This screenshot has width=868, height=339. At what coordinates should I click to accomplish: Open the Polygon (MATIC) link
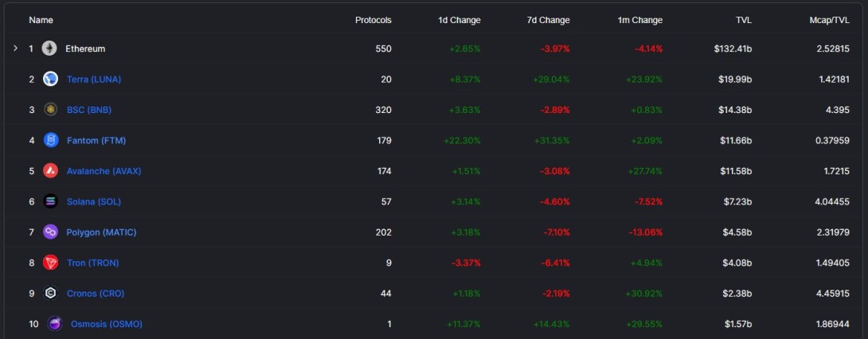coord(101,232)
